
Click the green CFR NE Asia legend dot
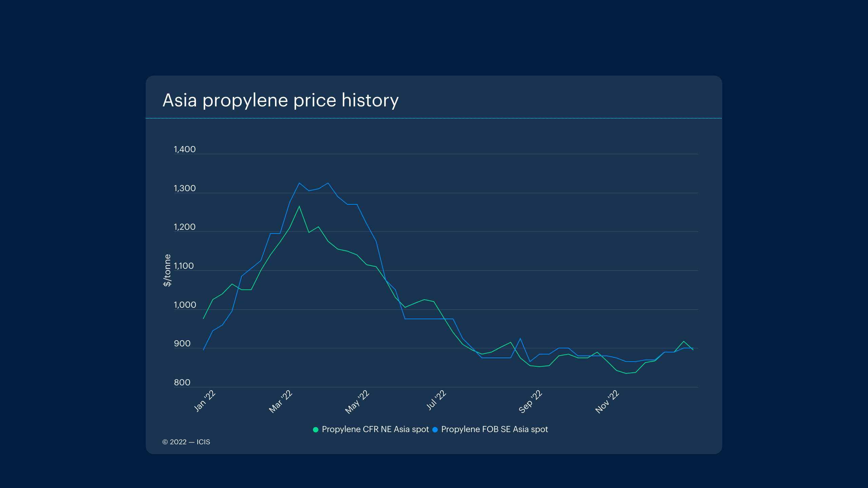(315, 430)
